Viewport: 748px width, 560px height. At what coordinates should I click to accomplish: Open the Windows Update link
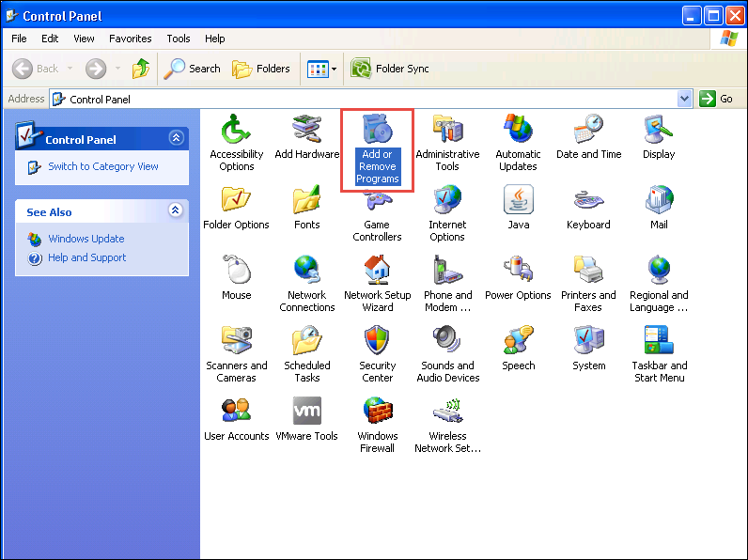(86, 239)
